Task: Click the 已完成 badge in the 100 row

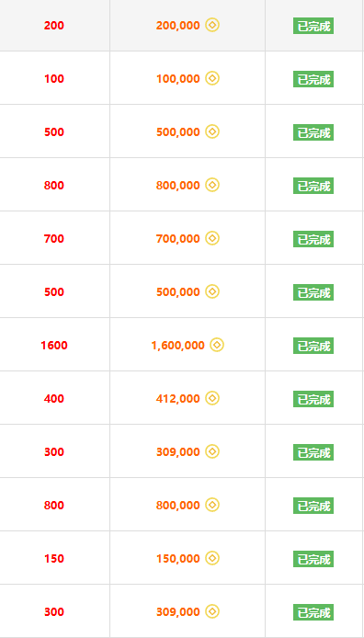Action: [313, 79]
